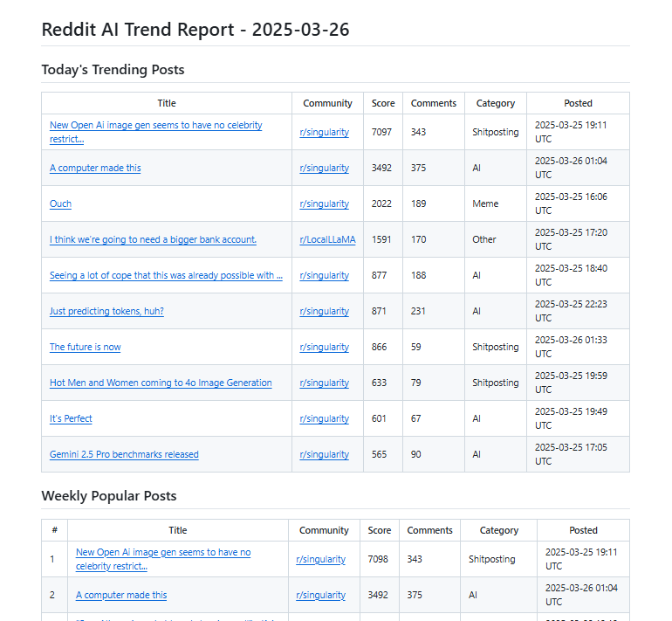
Task: Select 'Category' header in Weekly Popular table
Action: tap(499, 530)
